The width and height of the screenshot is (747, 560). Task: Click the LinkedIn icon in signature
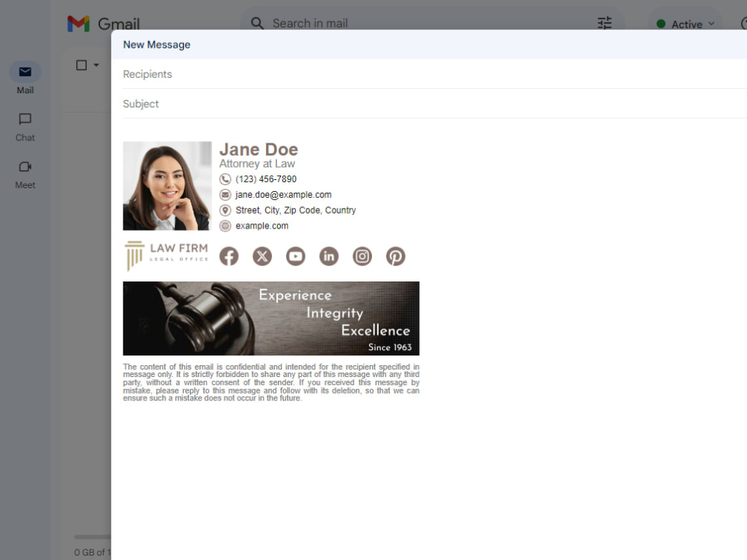[329, 256]
